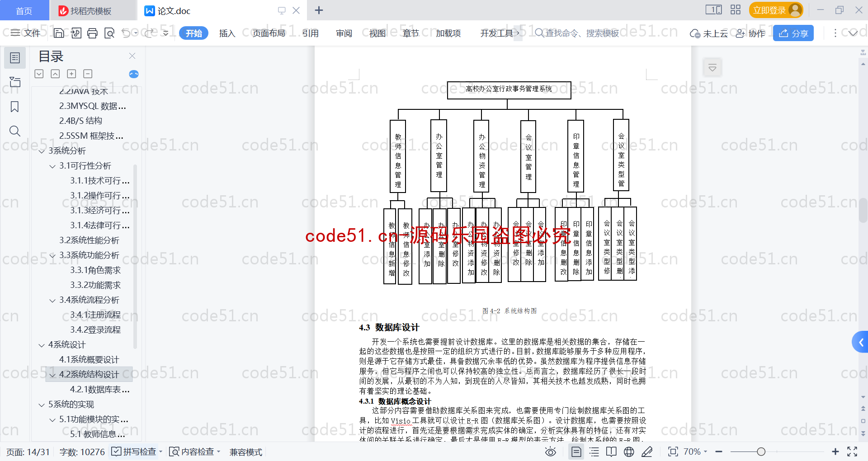This screenshot has width=868, height=461.
Task: Toggle 拼写检查 spell check
Action: point(137,452)
